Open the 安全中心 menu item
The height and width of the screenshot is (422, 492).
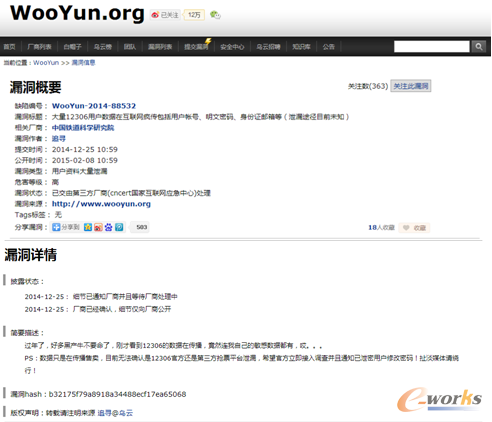click(x=232, y=47)
